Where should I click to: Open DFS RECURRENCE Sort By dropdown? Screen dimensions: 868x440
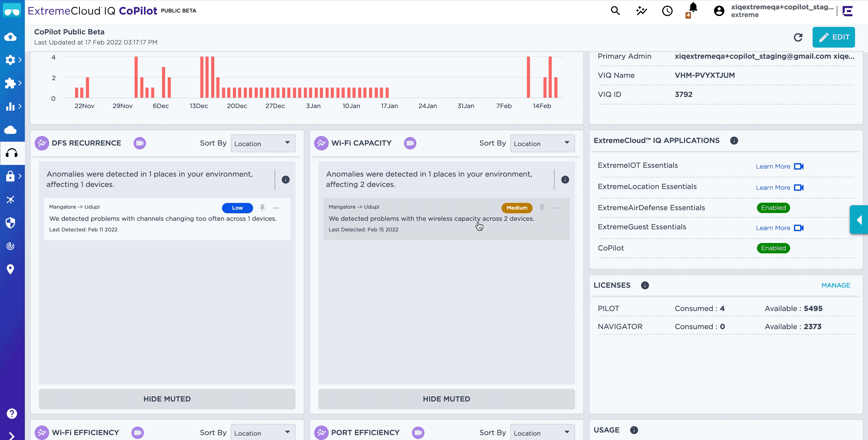[x=263, y=143]
